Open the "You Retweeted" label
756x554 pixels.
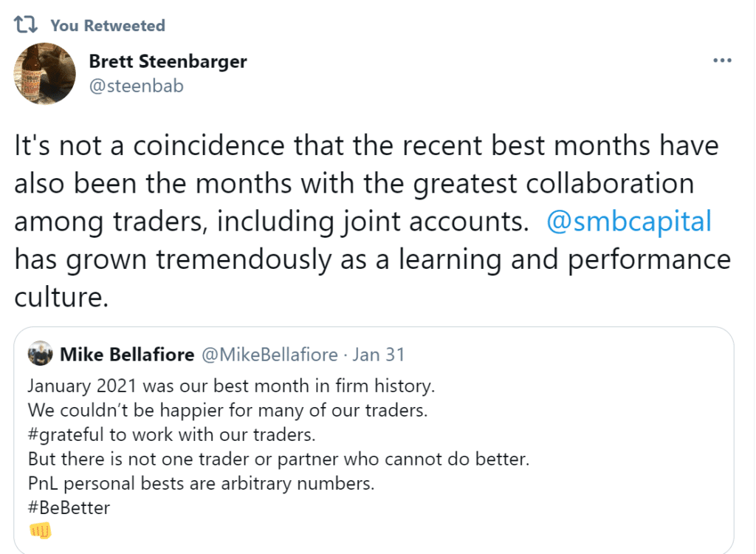coord(108,25)
